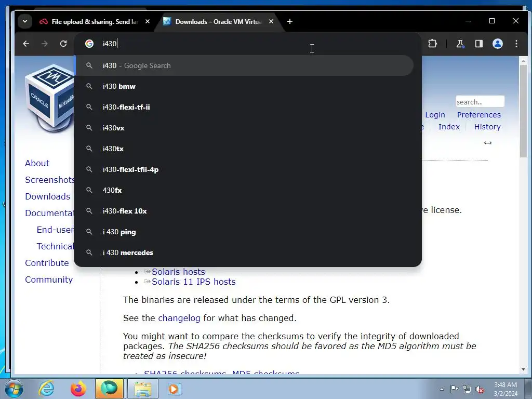
Task: Click the Google icon in address bar
Action: coord(89,44)
